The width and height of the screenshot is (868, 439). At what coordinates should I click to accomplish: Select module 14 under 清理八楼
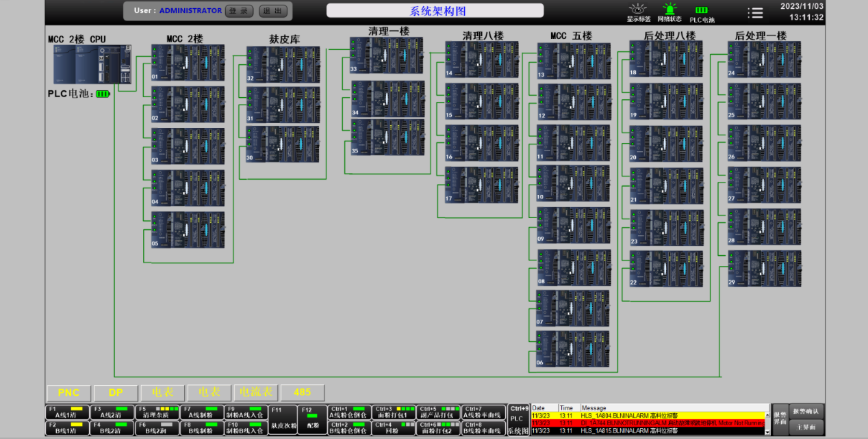click(x=481, y=59)
